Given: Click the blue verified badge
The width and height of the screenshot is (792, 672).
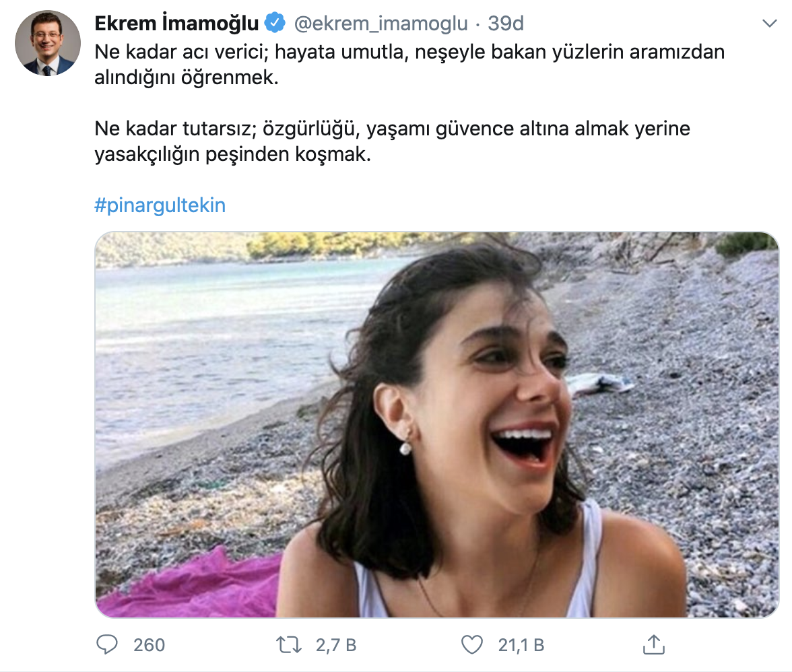Looking at the screenshot, I should click(275, 23).
